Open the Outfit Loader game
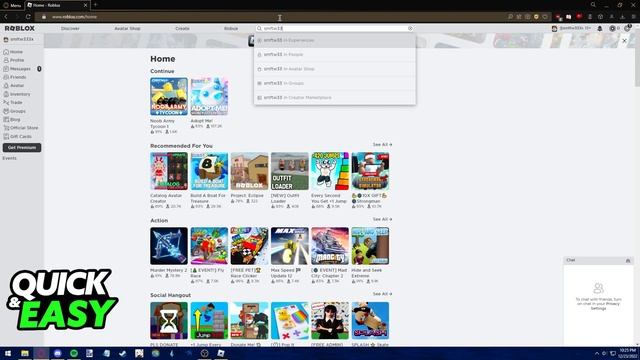Screen dimensions: 640x360 tap(290, 171)
